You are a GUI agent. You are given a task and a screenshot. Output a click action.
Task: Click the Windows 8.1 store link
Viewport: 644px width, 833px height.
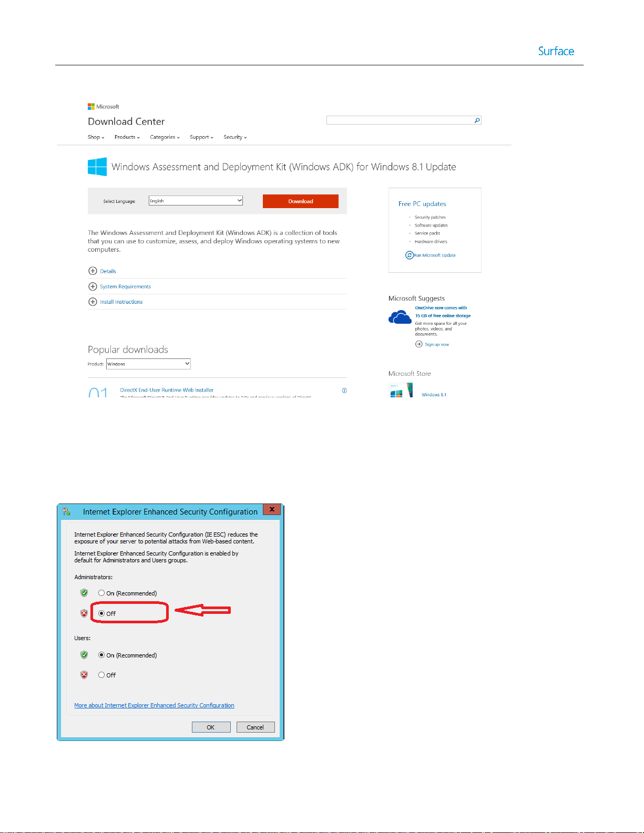click(x=434, y=395)
